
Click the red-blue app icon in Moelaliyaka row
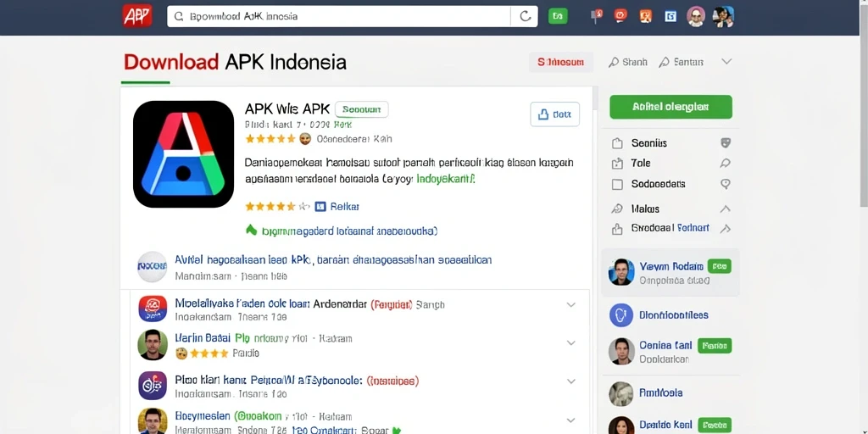153,309
